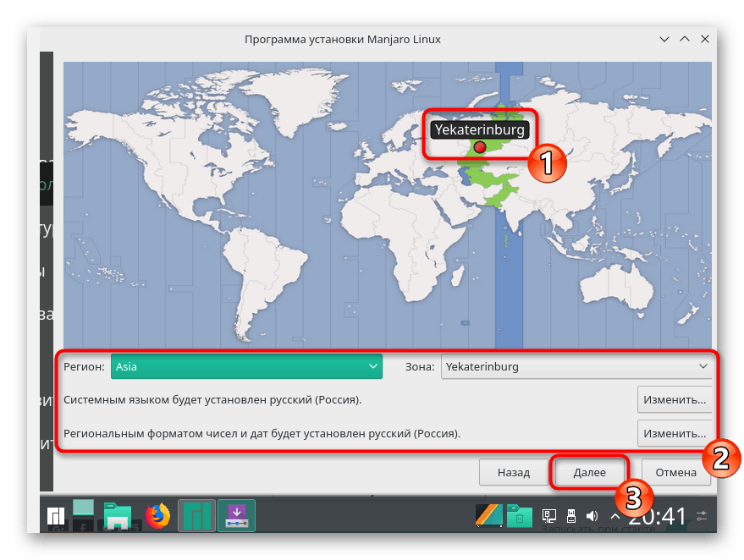
Task: Select the installer task in taskbar
Action: tap(236, 515)
